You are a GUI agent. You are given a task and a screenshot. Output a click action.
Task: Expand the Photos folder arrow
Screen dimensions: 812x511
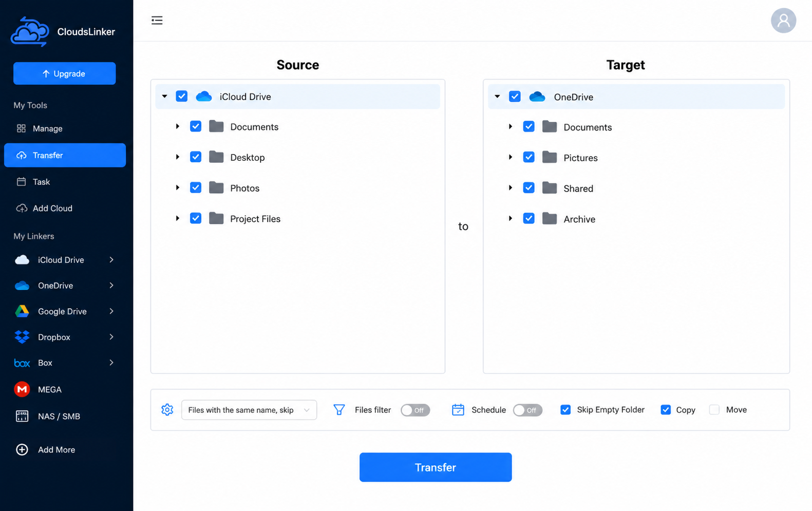[x=178, y=187]
